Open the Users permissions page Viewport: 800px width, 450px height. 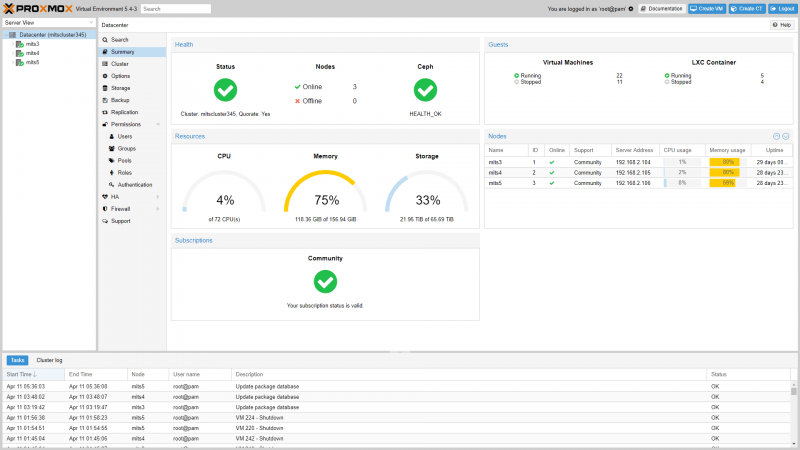point(124,136)
